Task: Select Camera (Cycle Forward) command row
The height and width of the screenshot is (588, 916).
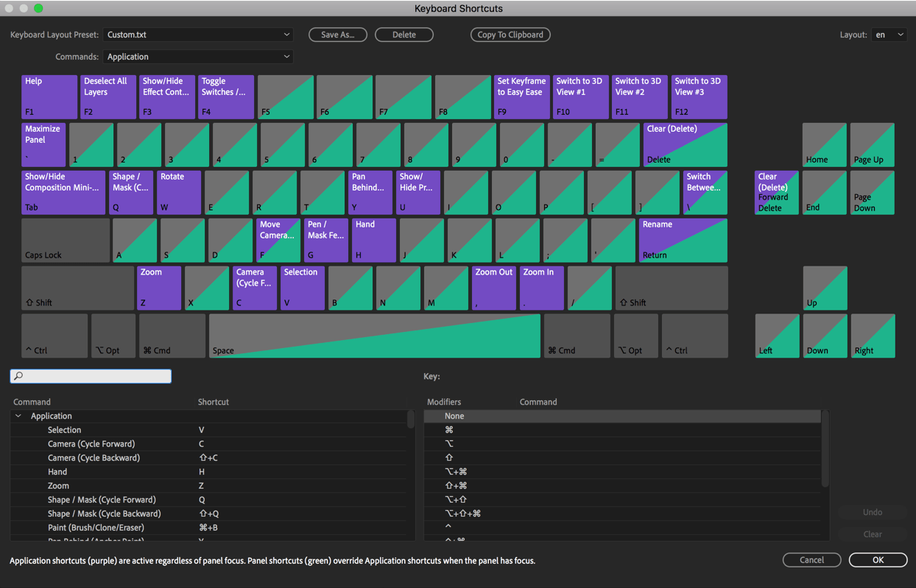Action: click(x=91, y=444)
